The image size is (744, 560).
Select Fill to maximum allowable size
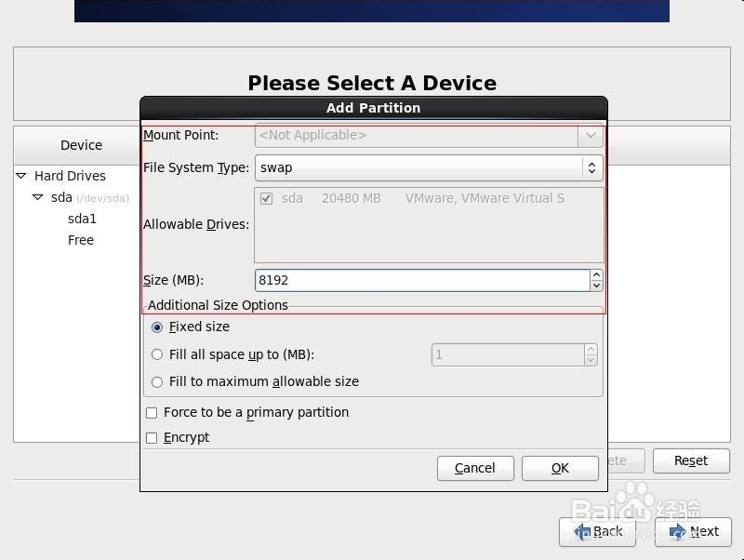157,381
